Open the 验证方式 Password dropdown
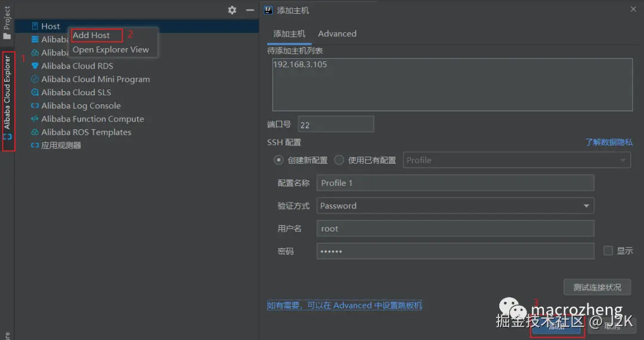 point(455,206)
